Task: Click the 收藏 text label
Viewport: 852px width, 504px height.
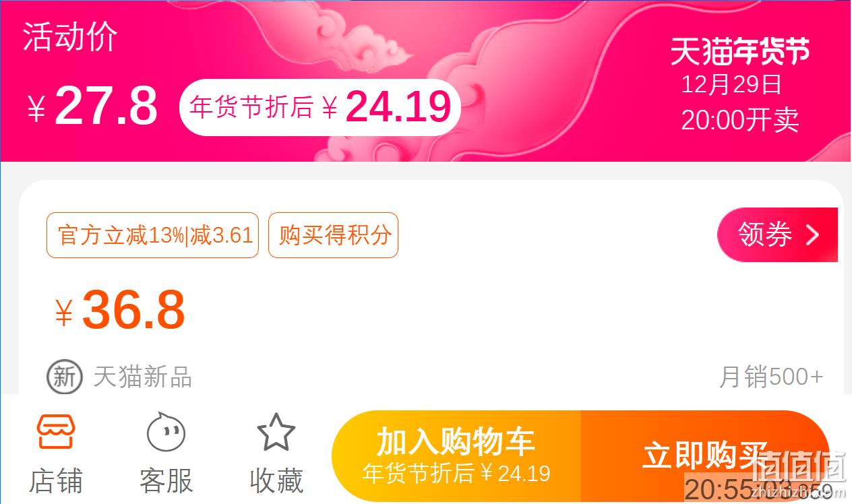Action: point(276,481)
